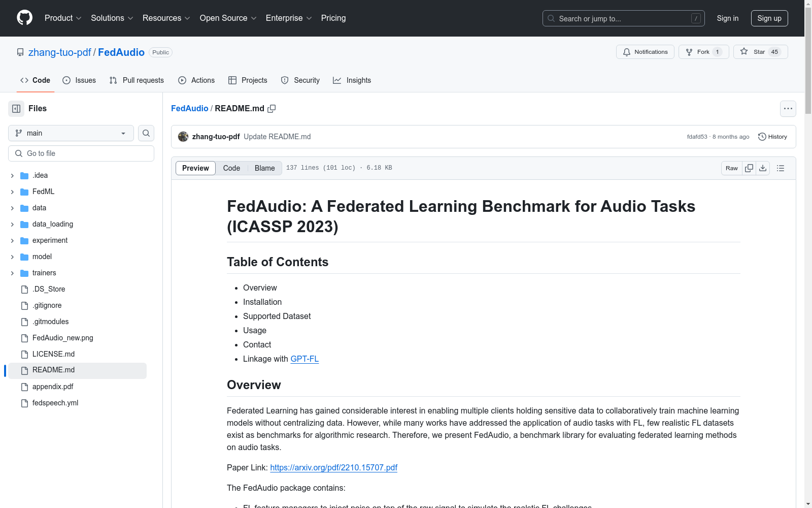Click the FedML folder icon
The height and width of the screenshot is (508, 812).
coord(24,192)
